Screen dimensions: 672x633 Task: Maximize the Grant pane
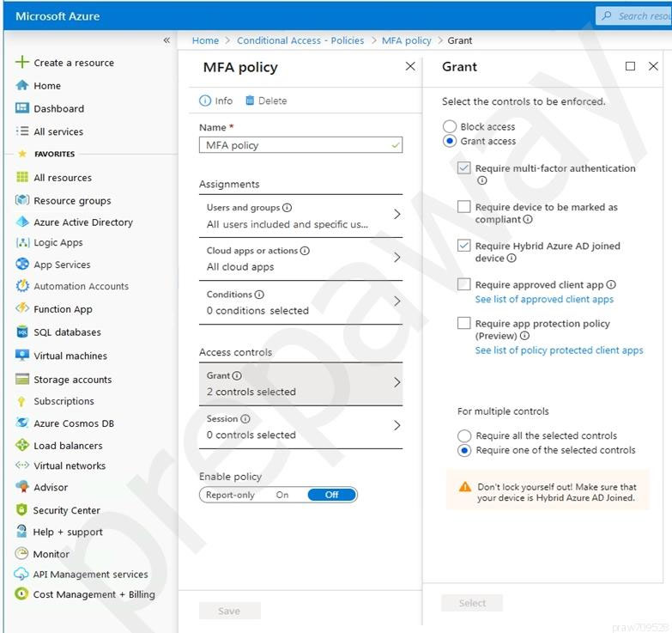(630, 66)
